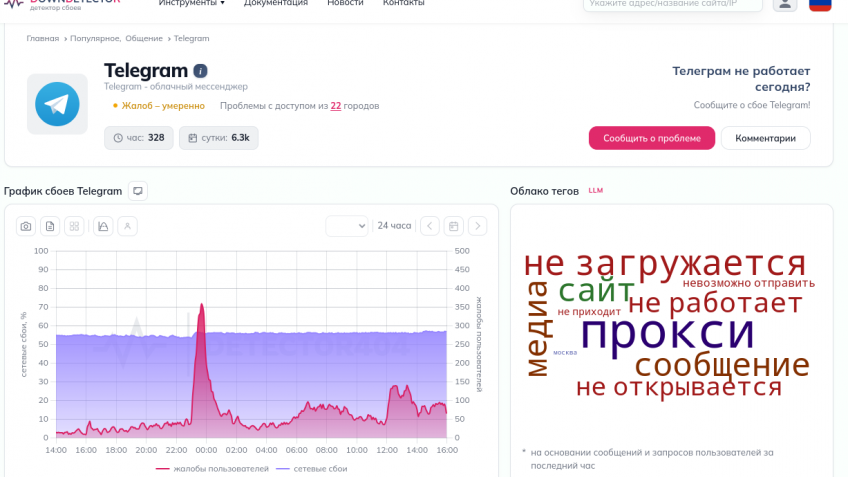Click the сутки: 6.3k counter
This screenshot has width=848, height=477.
218,138
